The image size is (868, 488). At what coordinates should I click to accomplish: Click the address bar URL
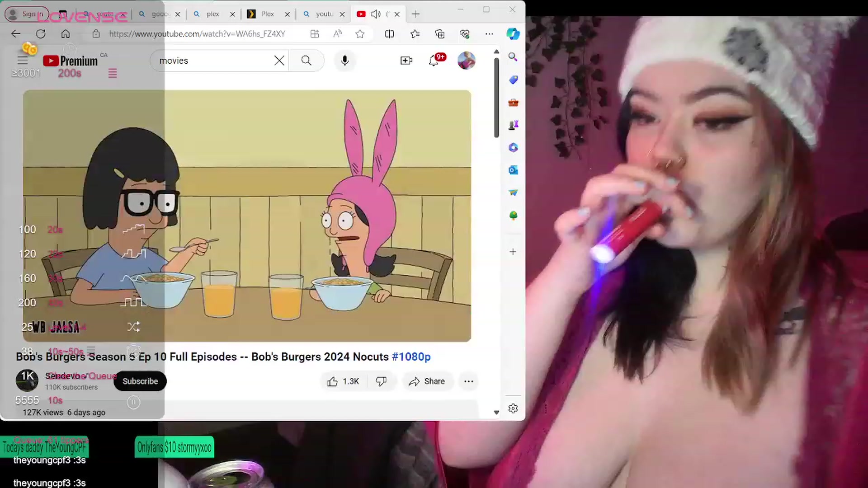point(197,34)
